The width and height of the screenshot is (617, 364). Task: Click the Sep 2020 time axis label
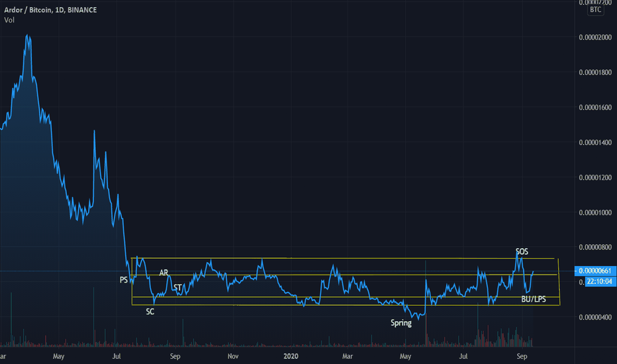[x=522, y=357]
